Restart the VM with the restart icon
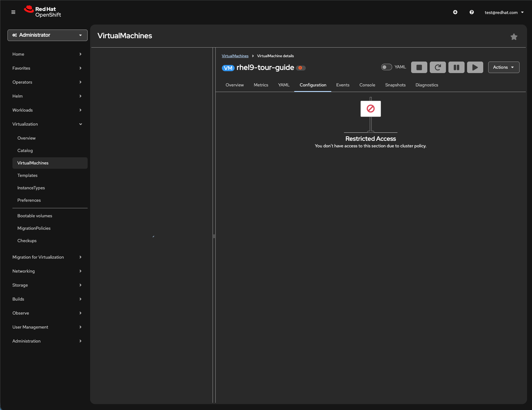The image size is (532, 410). (x=438, y=67)
